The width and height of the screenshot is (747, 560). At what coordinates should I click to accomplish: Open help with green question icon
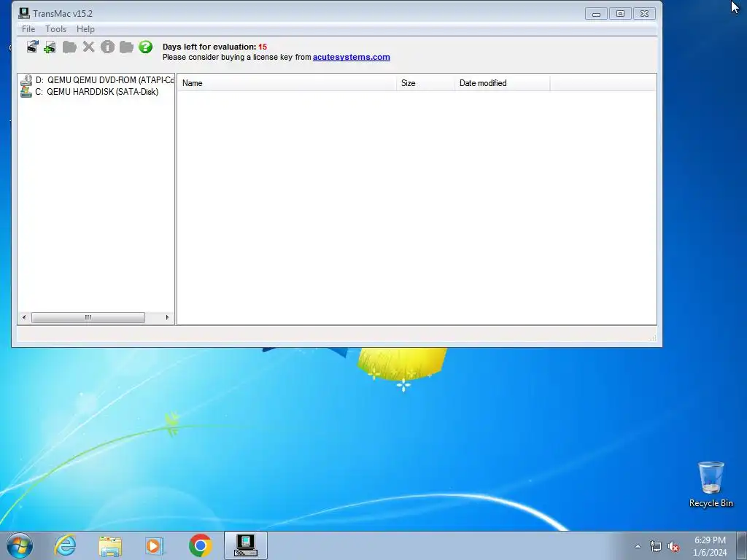[145, 47]
